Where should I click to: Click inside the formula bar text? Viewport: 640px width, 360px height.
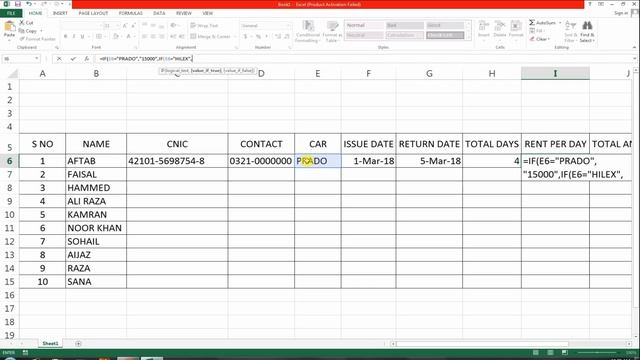146,59
